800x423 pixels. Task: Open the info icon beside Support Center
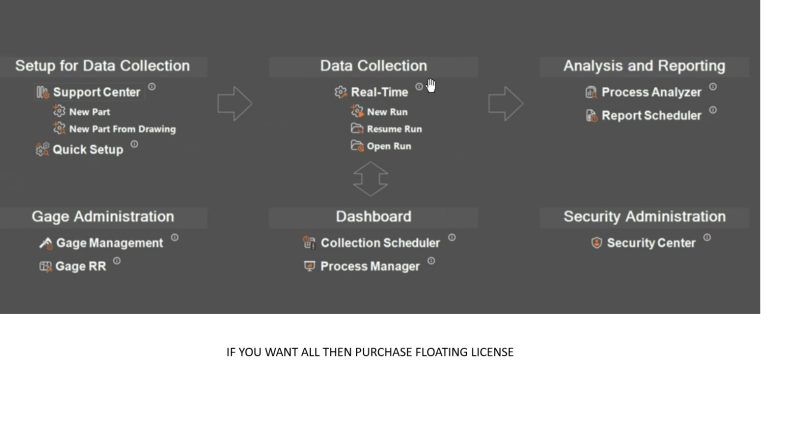(152, 87)
